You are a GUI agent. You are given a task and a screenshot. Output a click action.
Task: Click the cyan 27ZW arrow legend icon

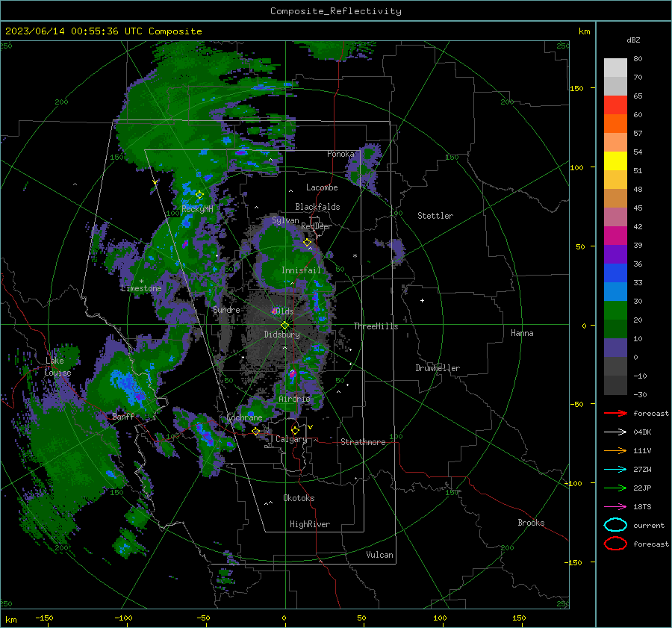615,470
